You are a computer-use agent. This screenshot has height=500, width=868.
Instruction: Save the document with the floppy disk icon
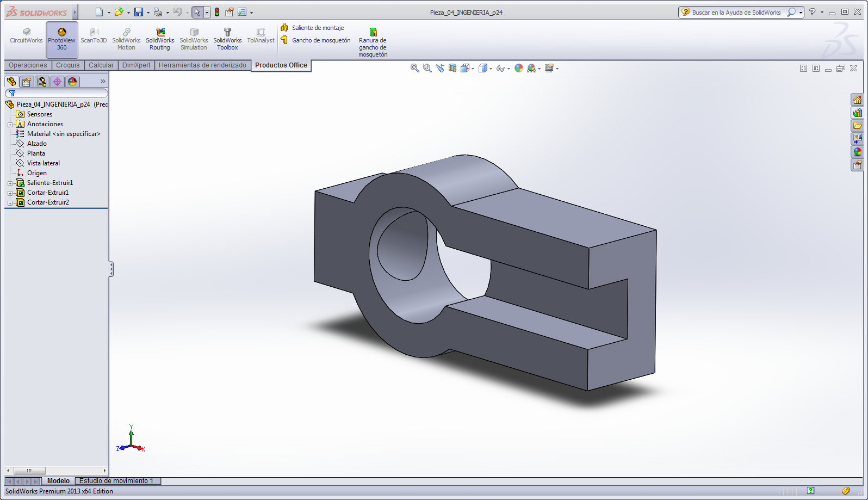(139, 12)
